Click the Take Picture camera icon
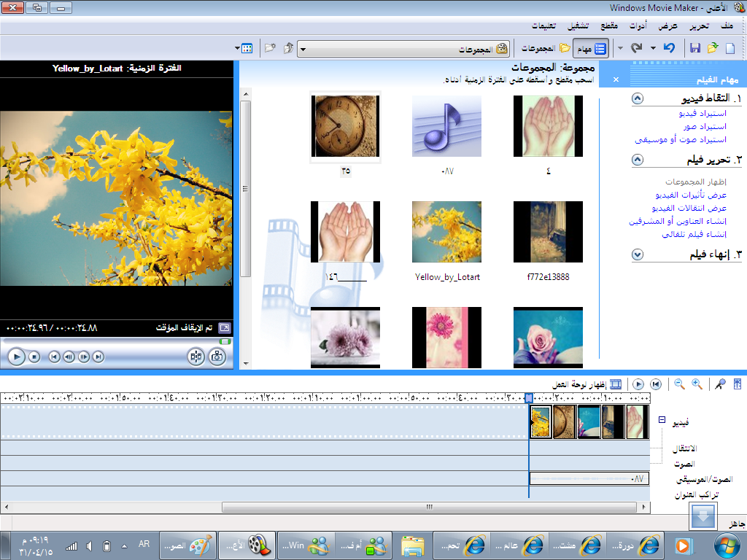The width and height of the screenshot is (747, 560). click(x=216, y=357)
